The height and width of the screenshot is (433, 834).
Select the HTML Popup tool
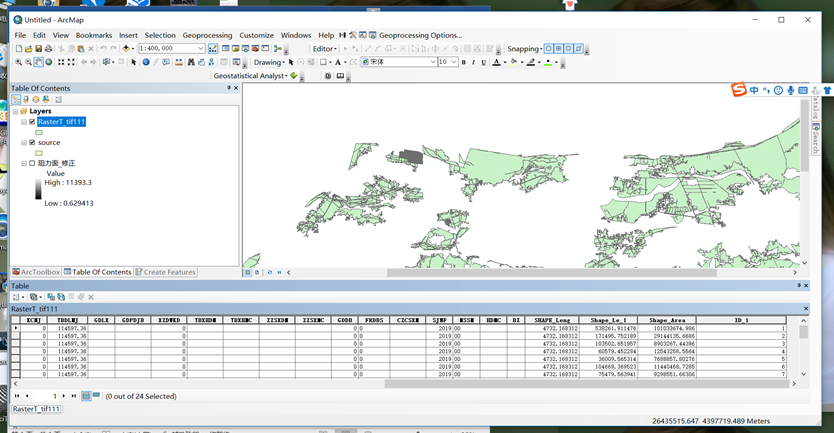[166, 62]
